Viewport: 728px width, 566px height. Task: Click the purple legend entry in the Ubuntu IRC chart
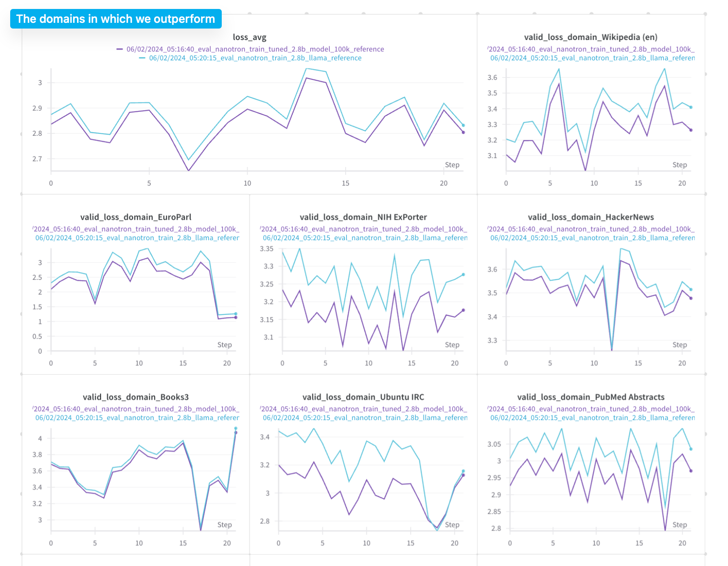click(363, 409)
